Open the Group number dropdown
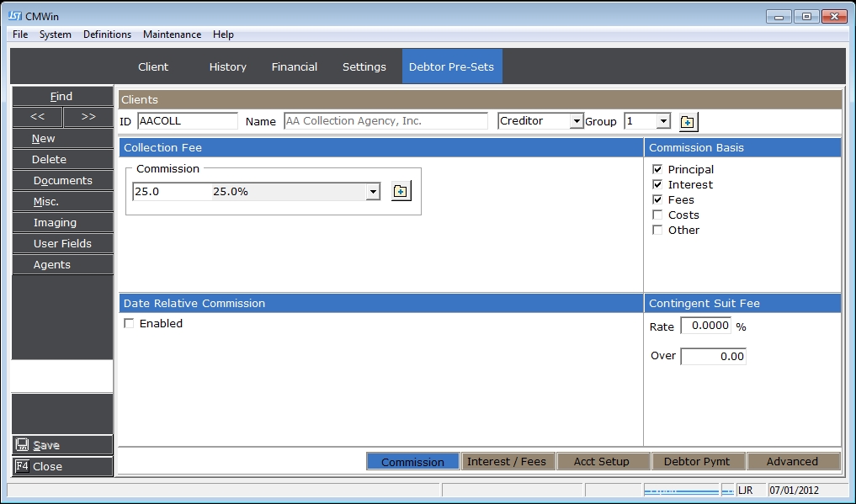This screenshot has width=856, height=504. [x=663, y=122]
